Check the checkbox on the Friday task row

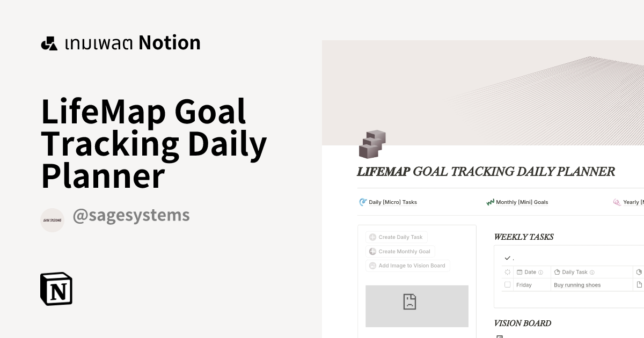(x=507, y=285)
